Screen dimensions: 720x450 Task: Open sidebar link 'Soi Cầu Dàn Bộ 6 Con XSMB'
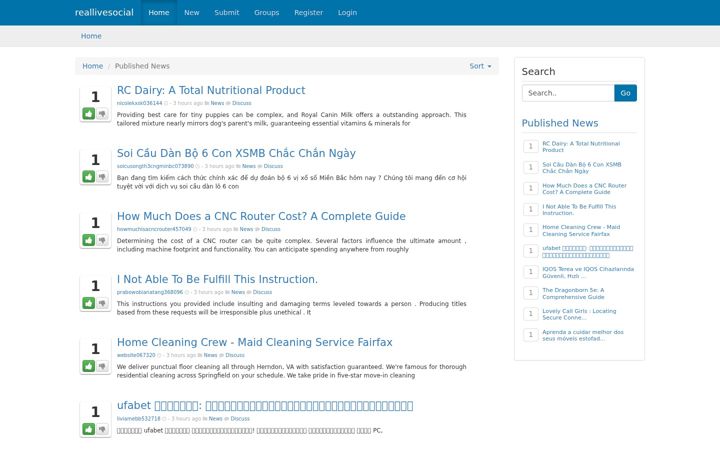coord(581,168)
